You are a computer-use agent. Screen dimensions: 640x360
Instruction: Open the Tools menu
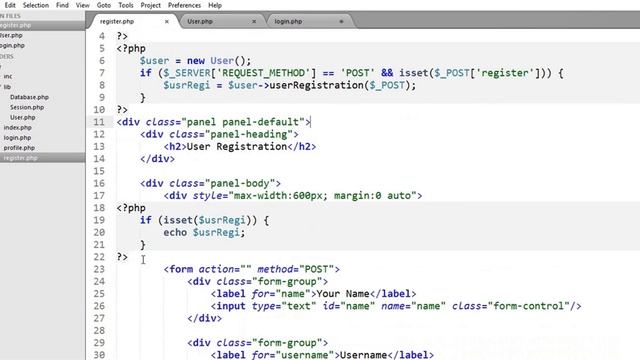coord(126,5)
